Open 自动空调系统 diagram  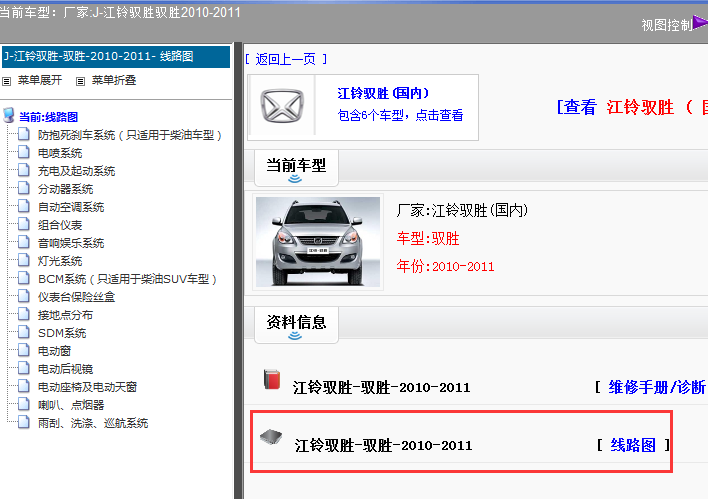tap(71, 207)
